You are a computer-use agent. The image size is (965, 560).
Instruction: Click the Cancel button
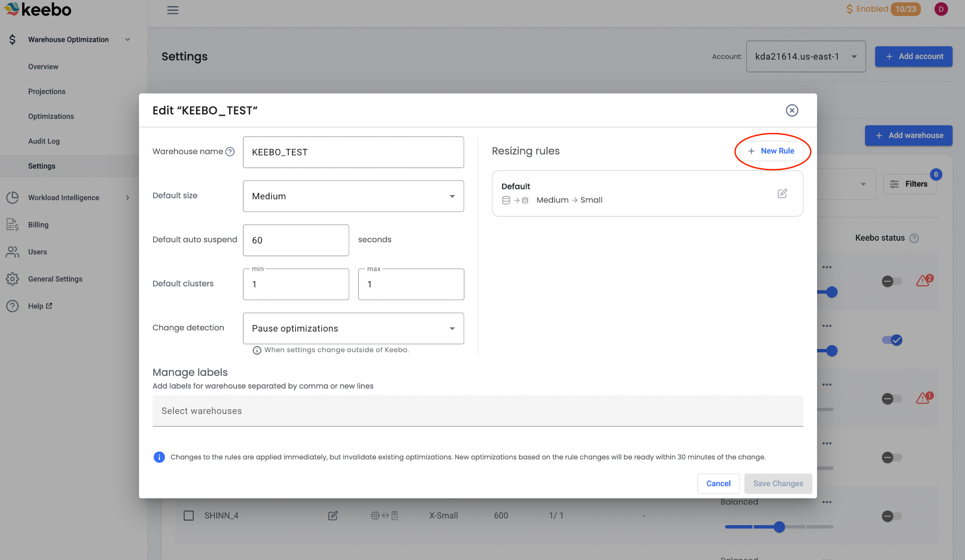pyautogui.click(x=718, y=484)
